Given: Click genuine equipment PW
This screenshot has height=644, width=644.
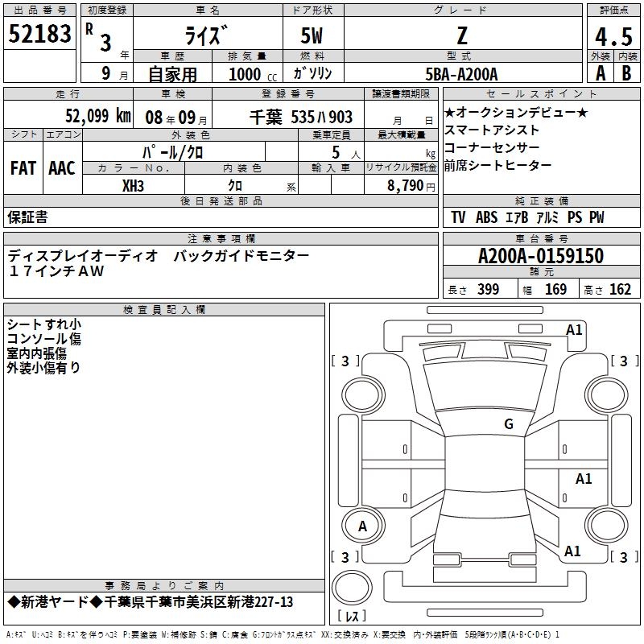Looking at the screenshot, I should pos(597,217).
